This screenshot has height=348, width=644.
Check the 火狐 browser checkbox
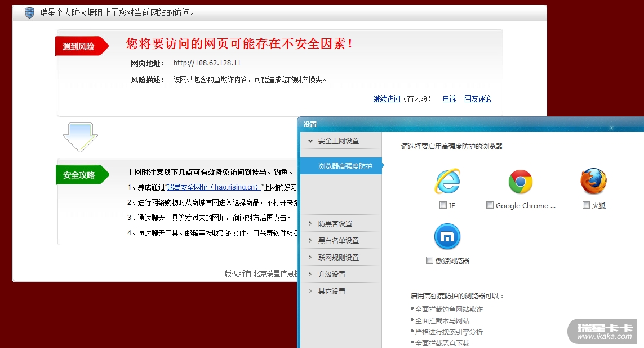click(x=586, y=205)
